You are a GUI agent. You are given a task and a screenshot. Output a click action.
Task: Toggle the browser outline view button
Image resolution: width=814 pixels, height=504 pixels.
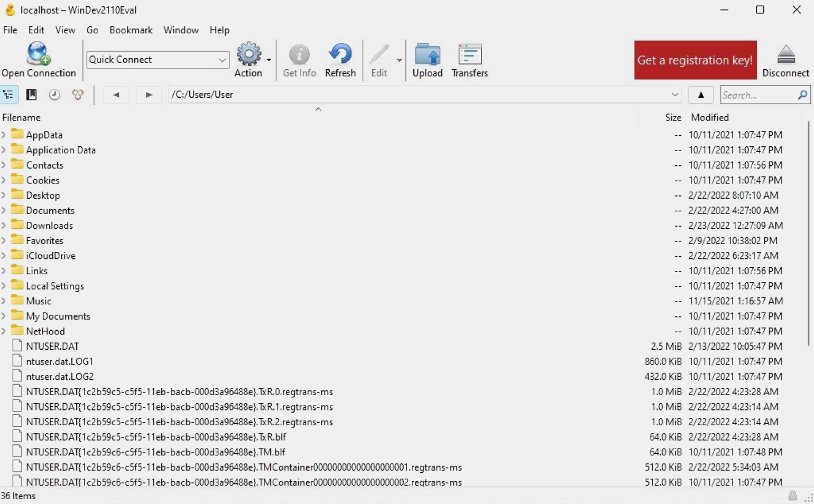click(9, 95)
